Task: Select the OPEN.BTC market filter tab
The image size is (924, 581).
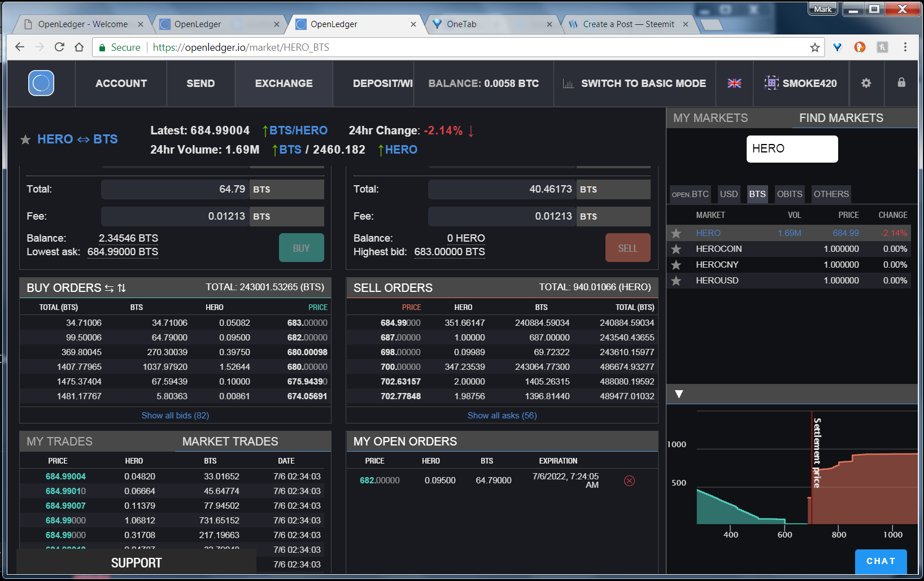Action: 690,194
